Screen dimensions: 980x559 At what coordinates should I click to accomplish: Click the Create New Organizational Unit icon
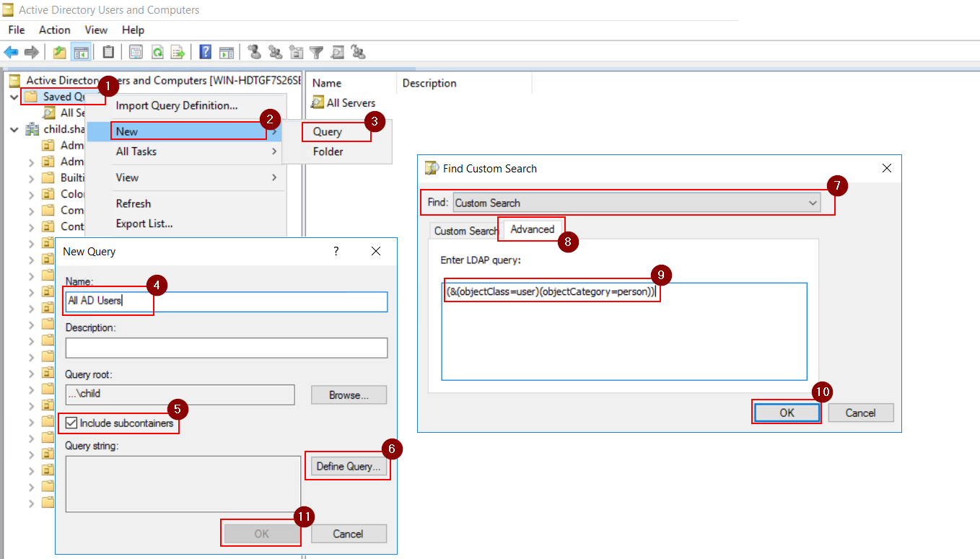click(x=296, y=52)
